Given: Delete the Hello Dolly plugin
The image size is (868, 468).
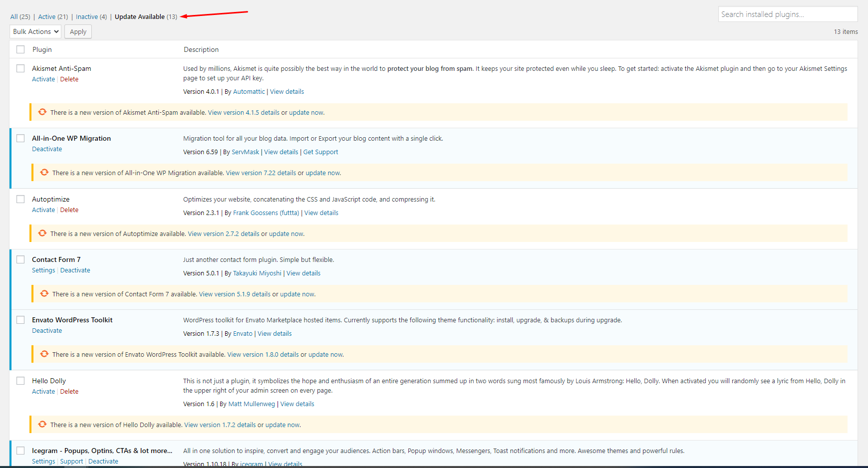Looking at the screenshot, I should [69, 392].
